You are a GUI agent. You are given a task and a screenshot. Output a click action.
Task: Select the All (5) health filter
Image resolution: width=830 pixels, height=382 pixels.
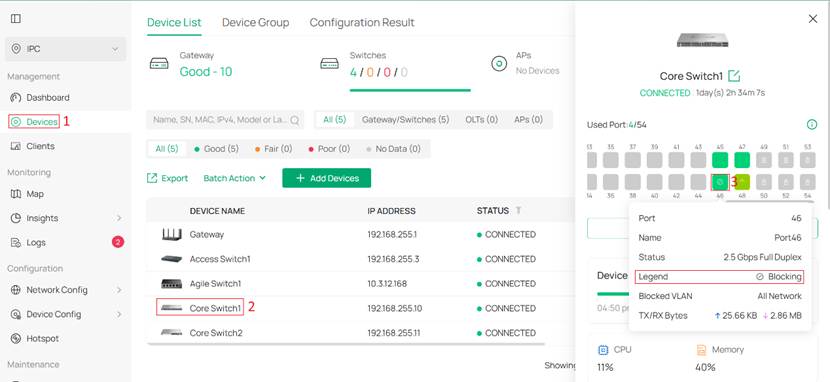[x=167, y=149]
